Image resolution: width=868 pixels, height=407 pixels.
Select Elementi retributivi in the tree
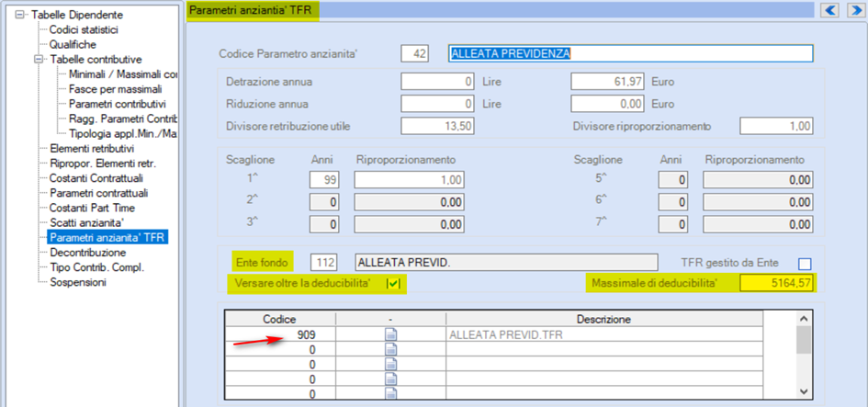[91, 149]
